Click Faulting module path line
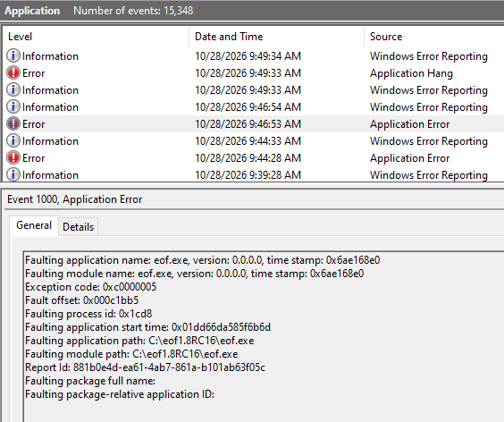The image size is (504, 422). point(131,354)
